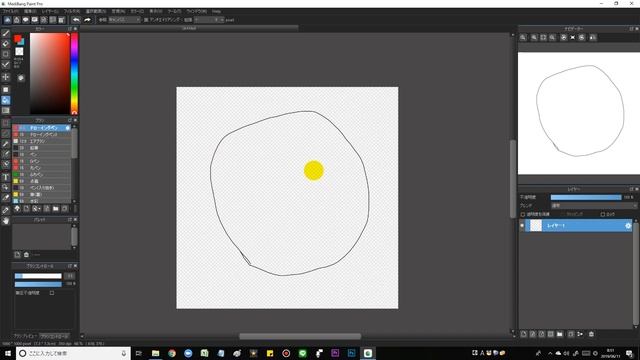Add a new layer from the layer panel bottom bar
This screenshot has width=640, height=360.
click(524, 334)
